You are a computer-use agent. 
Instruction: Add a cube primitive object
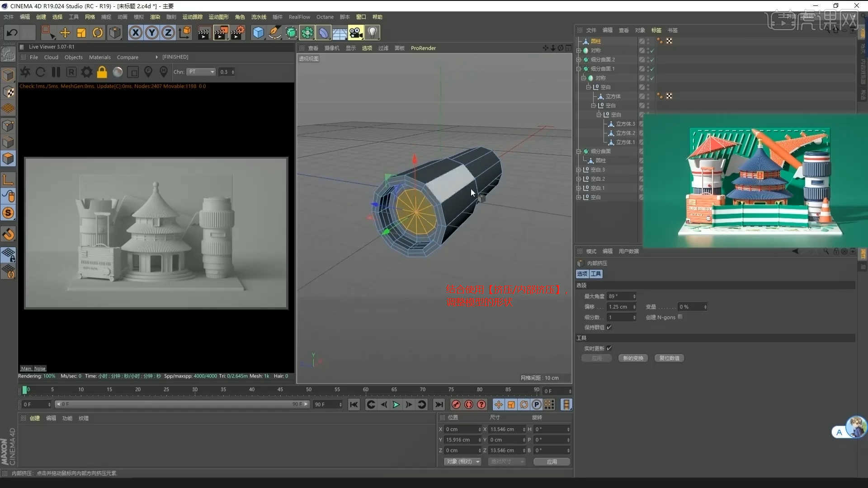(x=258, y=33)
